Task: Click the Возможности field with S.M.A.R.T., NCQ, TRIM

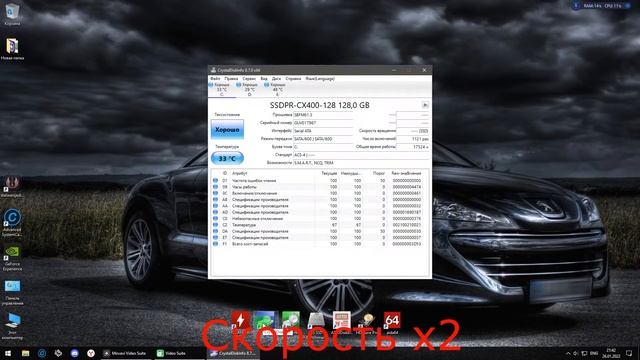Action: tap(361, 162)
